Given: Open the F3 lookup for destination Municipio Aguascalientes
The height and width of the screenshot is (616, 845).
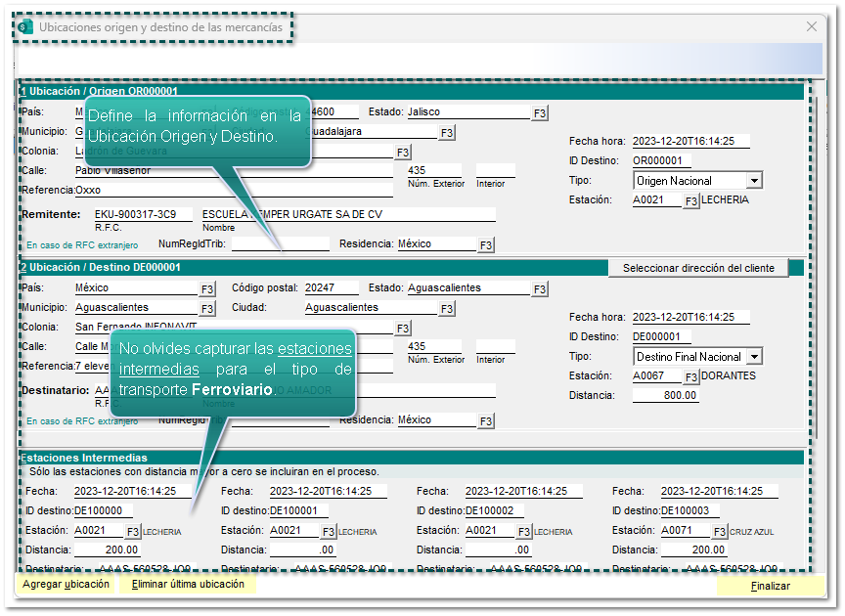Looking at the screenshot, I should coord(207,309).
